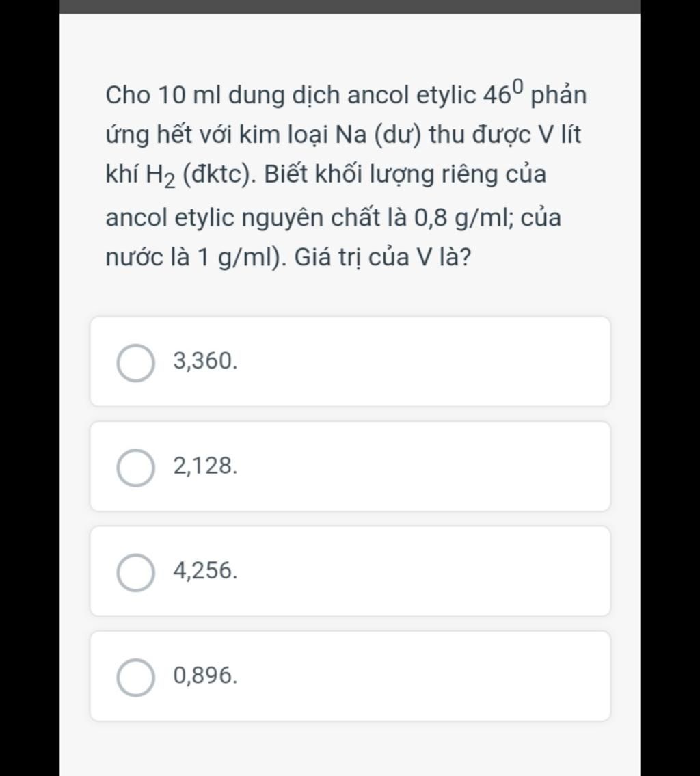Click the H2 formula in the question
The height and width of the screenshot is (776, 700).
click(x=161, y=176)
